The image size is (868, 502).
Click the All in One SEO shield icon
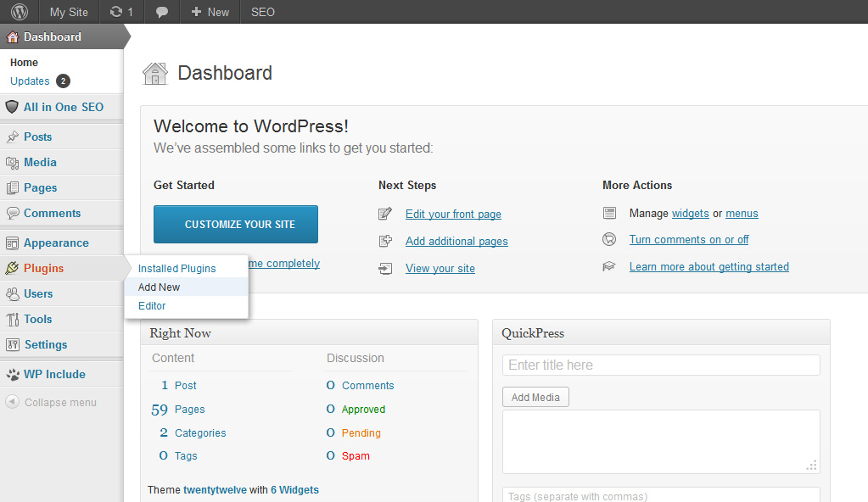[x=12, y=107]
